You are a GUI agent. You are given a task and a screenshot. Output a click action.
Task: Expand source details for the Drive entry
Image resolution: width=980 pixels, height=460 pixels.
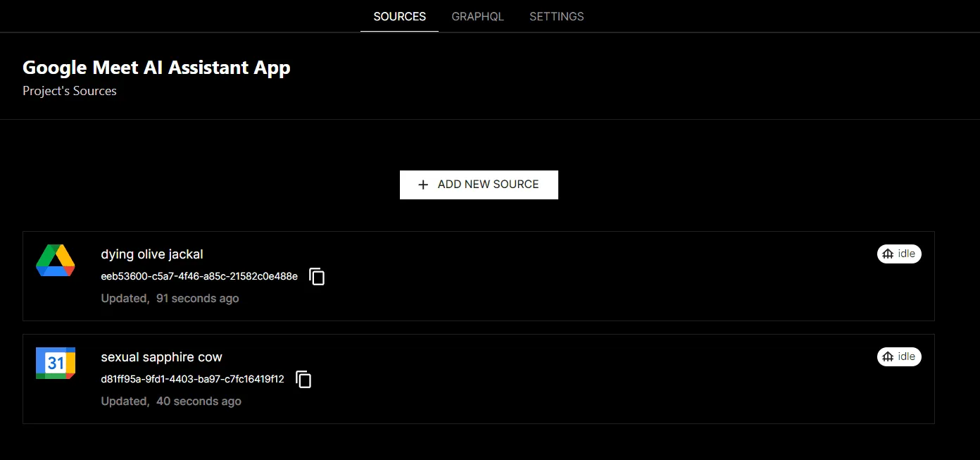[x=479, y=276]
